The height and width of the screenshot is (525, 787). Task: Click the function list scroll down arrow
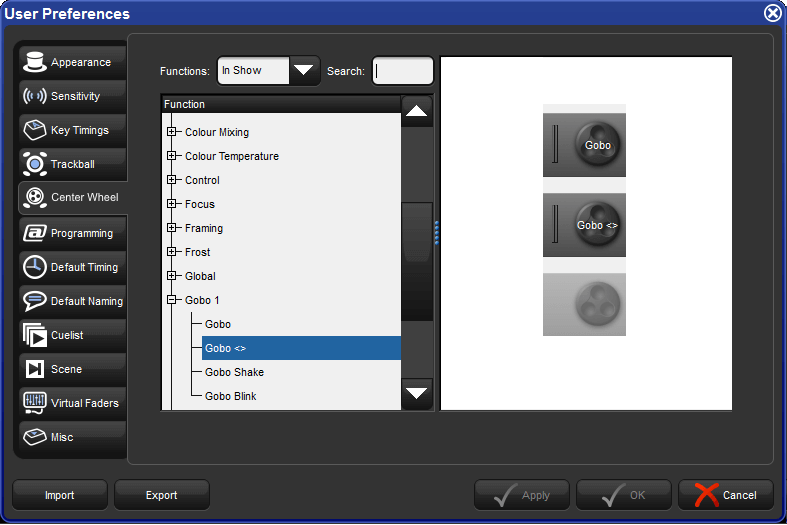point(417,393)
